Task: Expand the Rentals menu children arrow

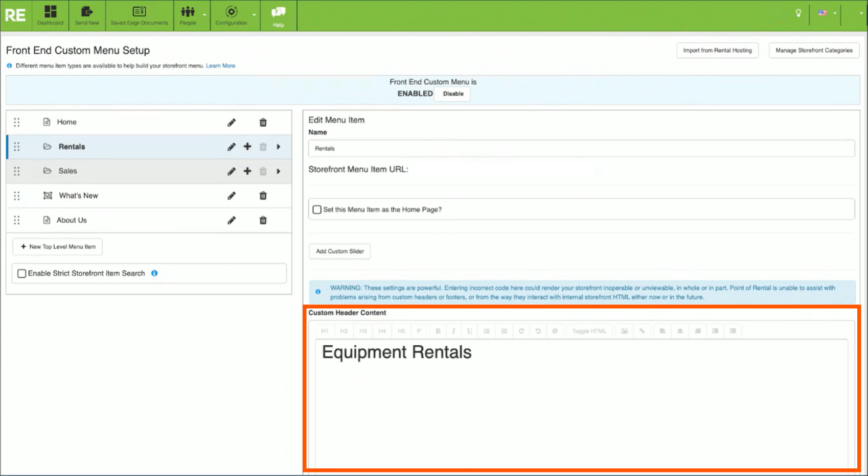Action: click(279, 147)
